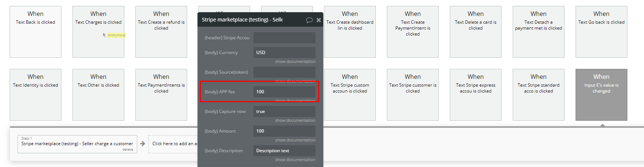
Task: Show documentation under the Currency field
Action: click(x=295, y=62)
